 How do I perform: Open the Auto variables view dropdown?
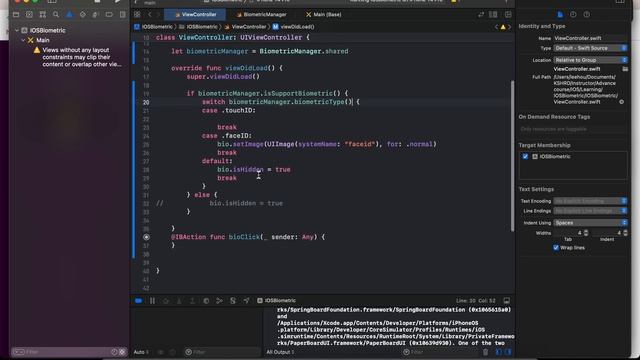[x=141, y=352]
